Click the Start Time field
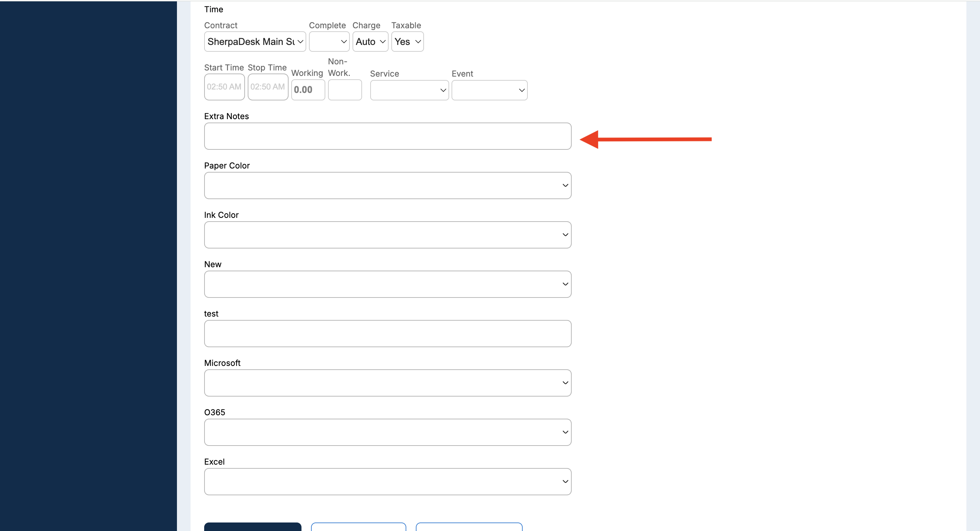Image resolution: width=980 pixels, height=531 pixels. [x=224, y=87]
